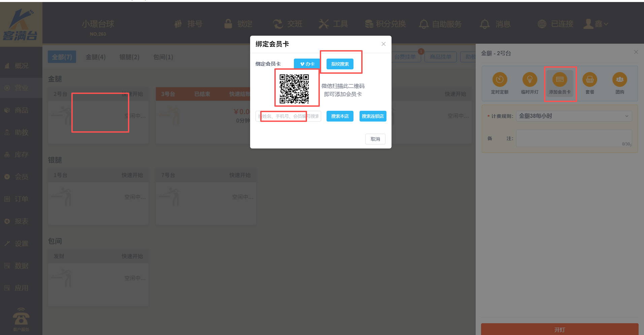Select the 包间(1) tab
644x335 pixels.
[x=163, y=57]
